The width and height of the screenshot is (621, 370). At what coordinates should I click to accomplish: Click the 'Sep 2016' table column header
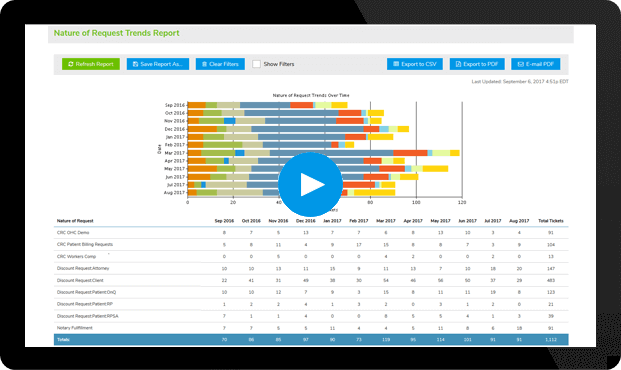224,221
